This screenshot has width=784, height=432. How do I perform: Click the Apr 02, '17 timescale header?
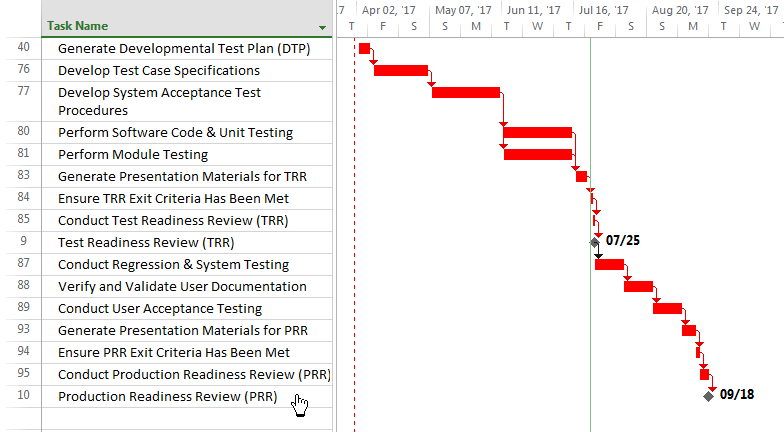(x=388, y=10)
